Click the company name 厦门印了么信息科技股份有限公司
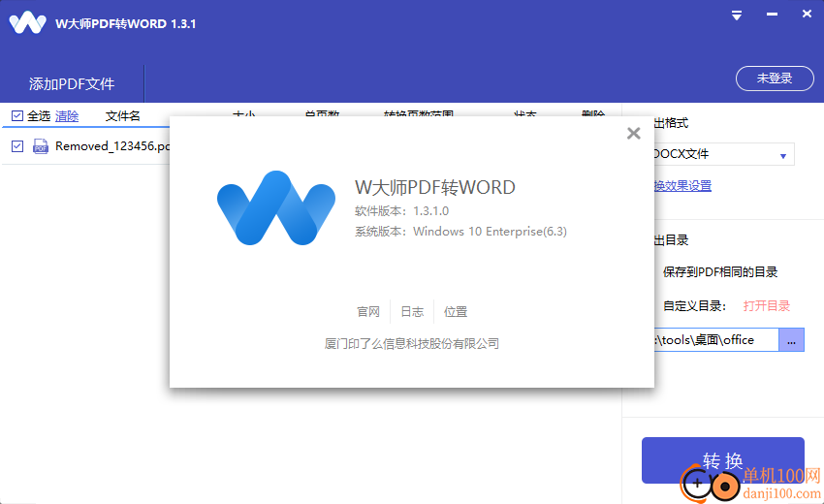Viewport: 824px width, 504px height. click(411, 344)
